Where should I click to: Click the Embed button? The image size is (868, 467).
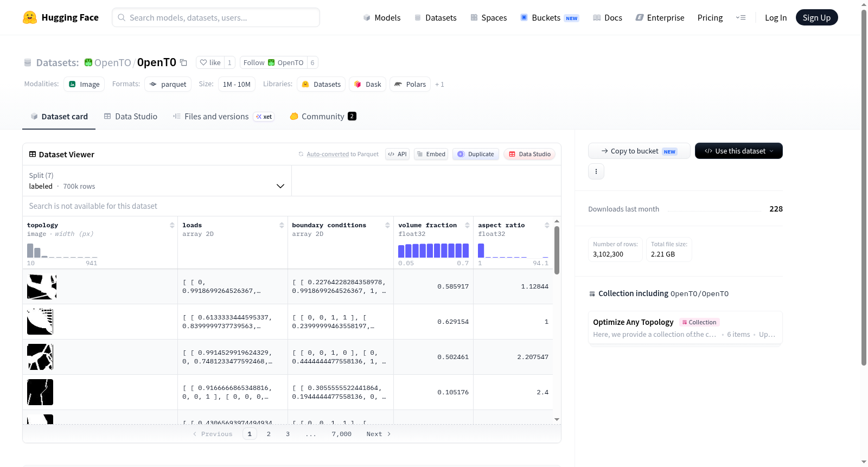click(431, 154)
